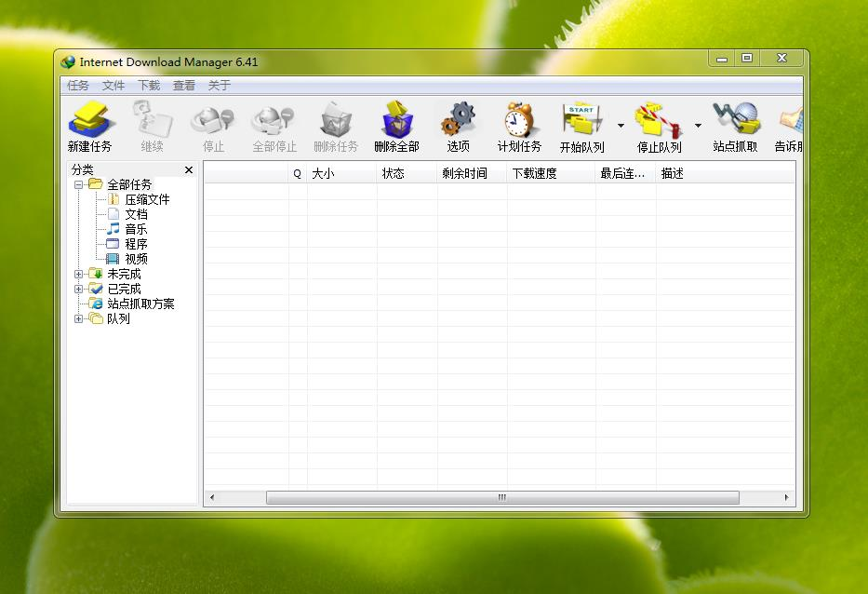868x594 pixels.
Task: Click the scrollbar right arrow
Action: (787, 497)
